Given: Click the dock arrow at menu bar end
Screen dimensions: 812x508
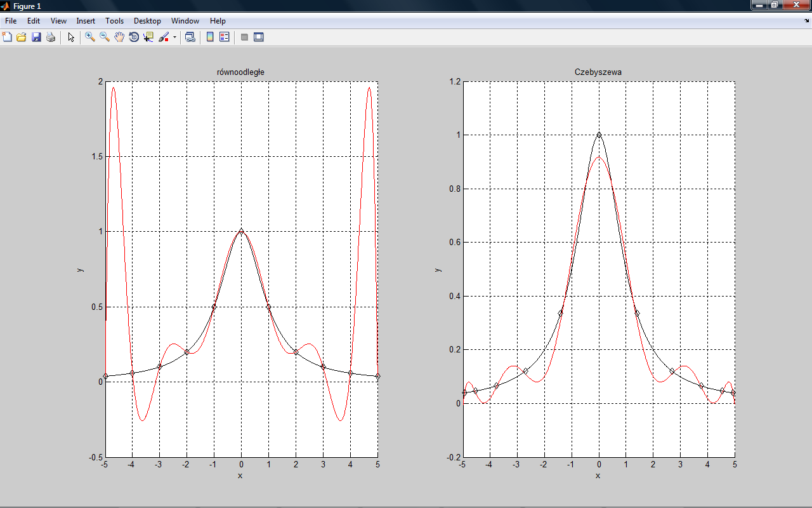Looking at the screenshot, I should 807,21.
